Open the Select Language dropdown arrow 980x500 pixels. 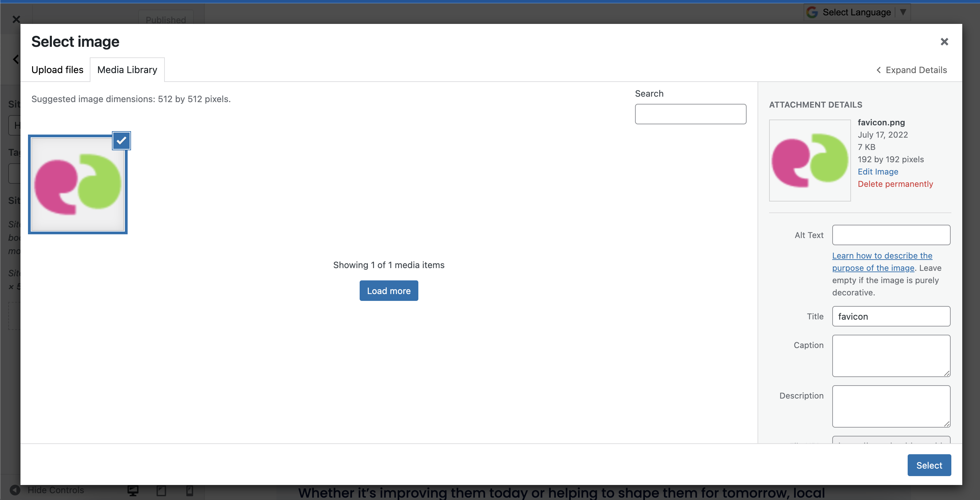pyautogui.click(x=903, y=12)
